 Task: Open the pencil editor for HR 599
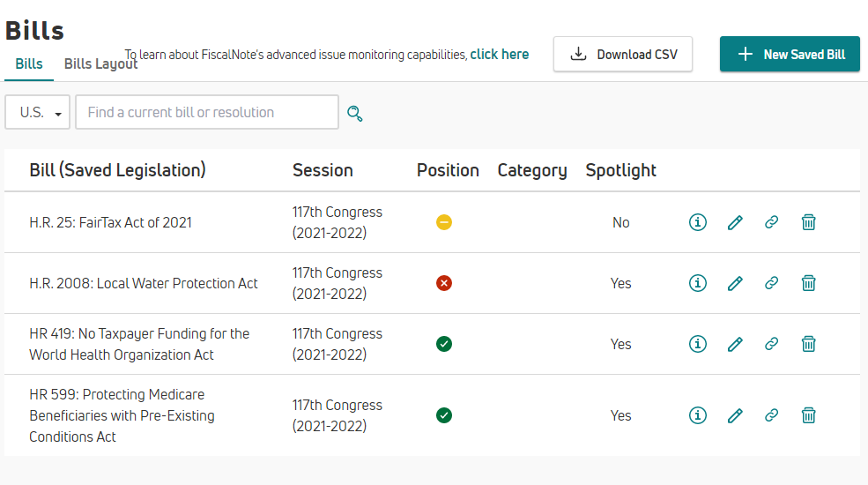pos(735,415)
